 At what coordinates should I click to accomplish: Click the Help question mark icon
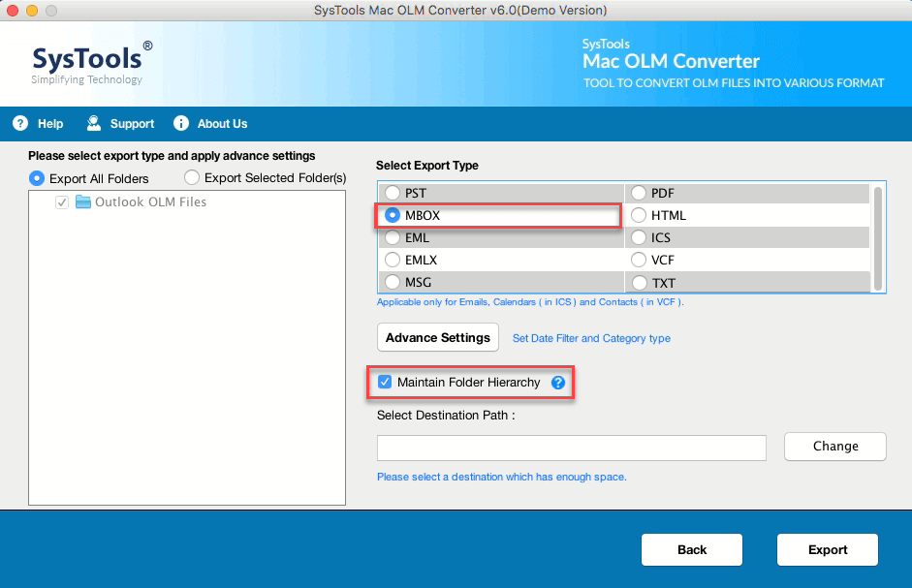tap(20, 123)
